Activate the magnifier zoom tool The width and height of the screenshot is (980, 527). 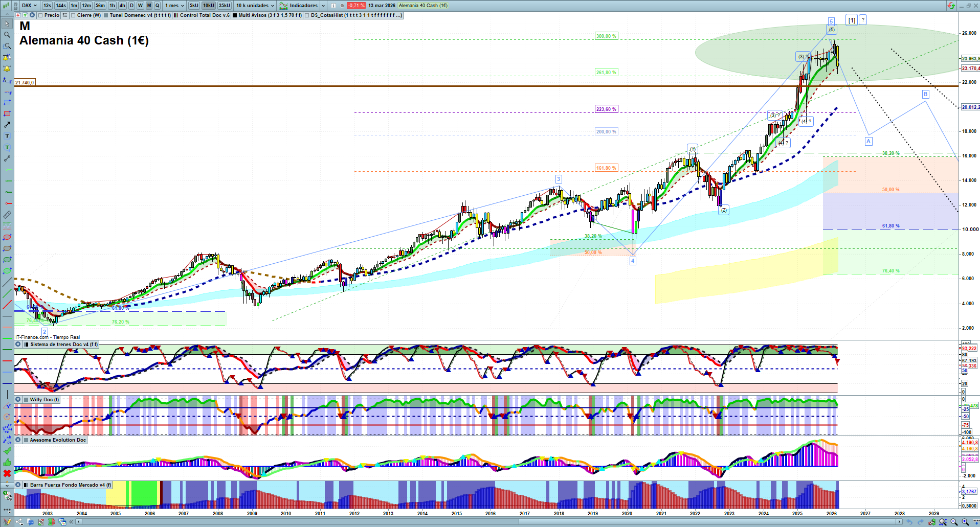point(7,35)
